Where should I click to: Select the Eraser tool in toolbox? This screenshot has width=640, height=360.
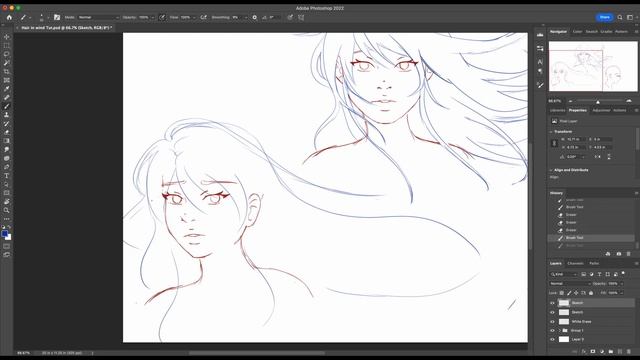[x=7, y=132]
